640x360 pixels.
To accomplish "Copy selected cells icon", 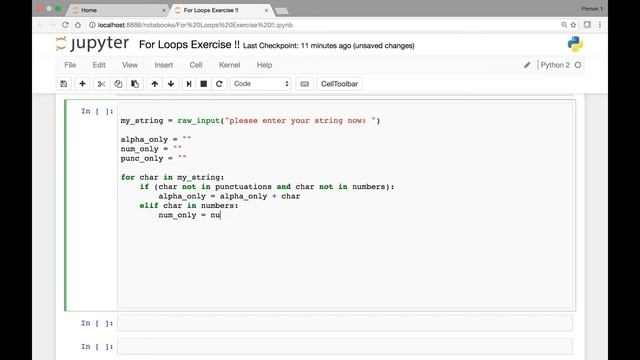I will tap(118, 84).
